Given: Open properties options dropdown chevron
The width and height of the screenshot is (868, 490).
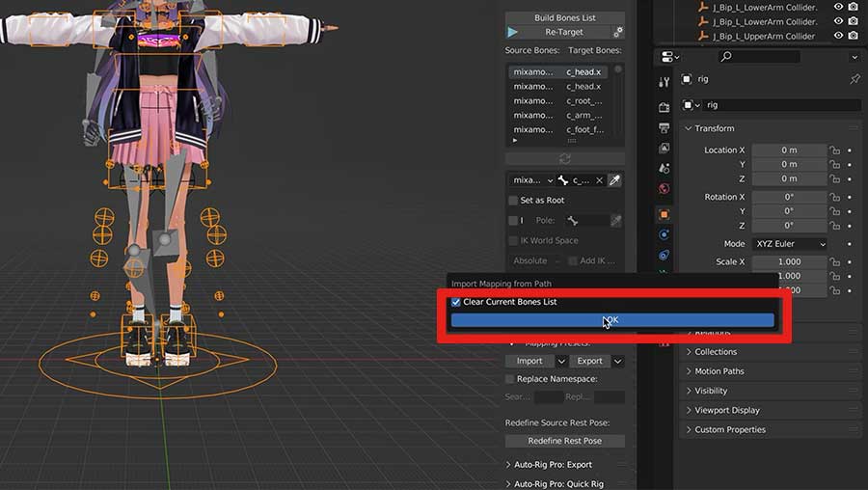Looking at the screenshot, I should 854,57.
